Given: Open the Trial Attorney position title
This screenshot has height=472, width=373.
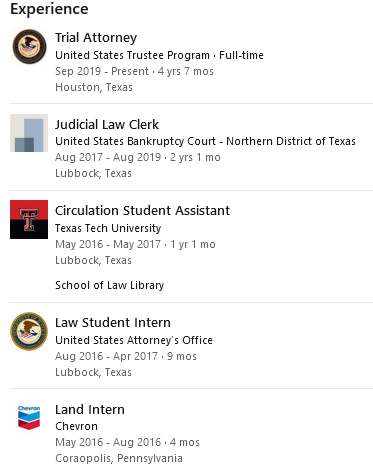Looking at the screenshot, I should click(96, 38).
